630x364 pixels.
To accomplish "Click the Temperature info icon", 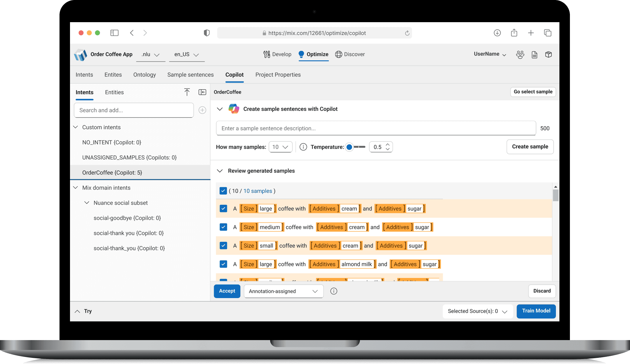I will (x=303, y=147).
